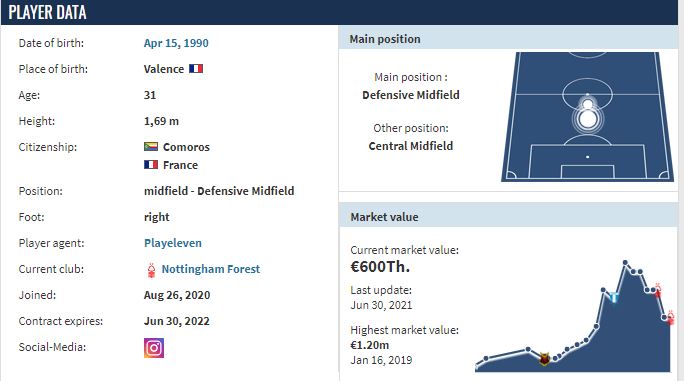Click the Player Data header bar
Screen dimensions: 684x381
coord(339,12)
